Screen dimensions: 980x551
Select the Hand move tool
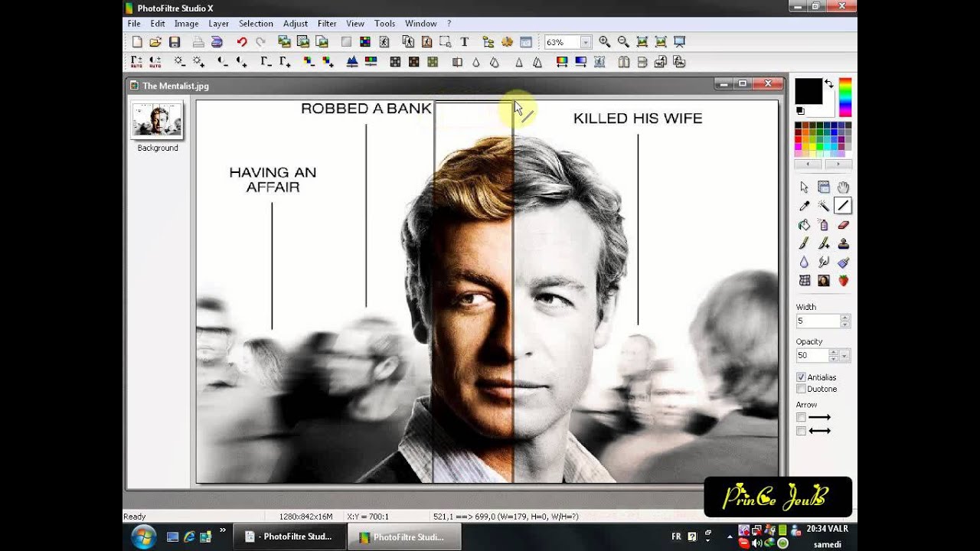coord(843,187)
